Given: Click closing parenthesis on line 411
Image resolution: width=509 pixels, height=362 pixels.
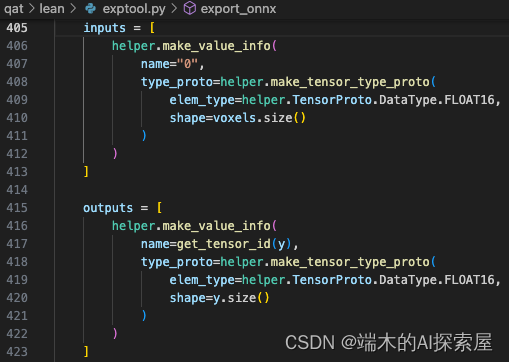Looking at the screenshot, I should pyautogui.click(x=144, y=136).
